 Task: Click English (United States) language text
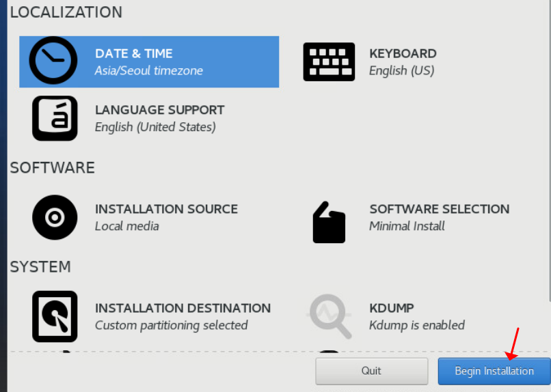tap(155, 127)
